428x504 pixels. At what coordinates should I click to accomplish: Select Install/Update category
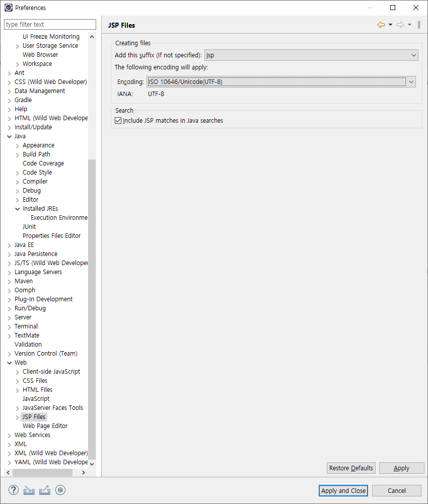click(33, 127)
